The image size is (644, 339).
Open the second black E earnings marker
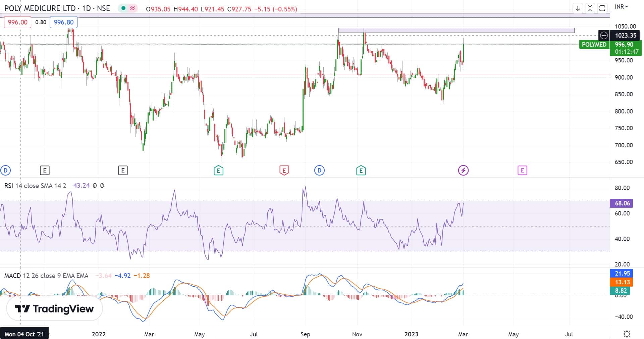point(123,171)
